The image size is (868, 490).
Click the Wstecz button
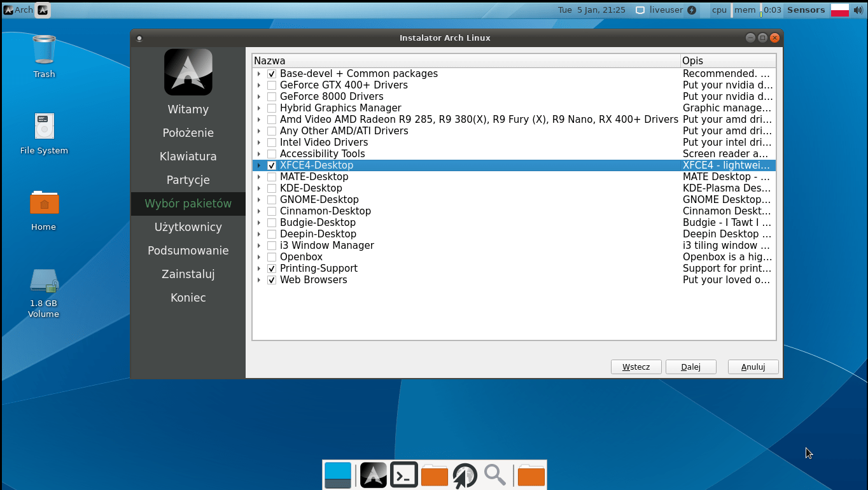point(636,367)
